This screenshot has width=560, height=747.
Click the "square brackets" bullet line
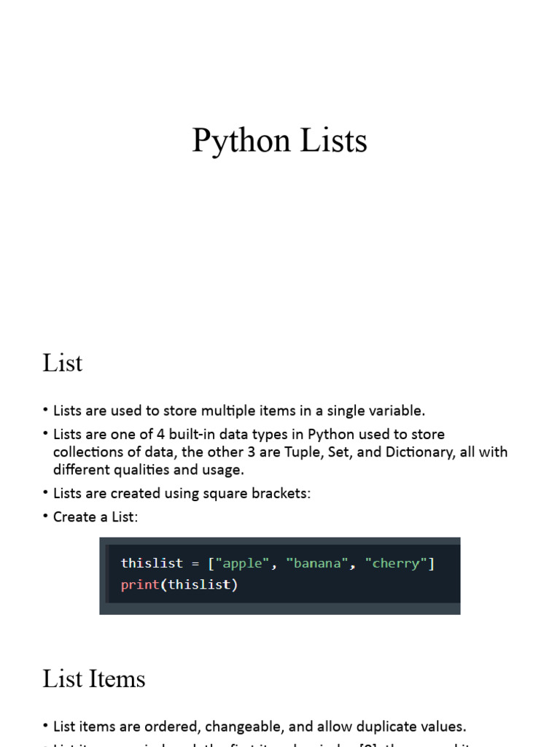[182, 493]
